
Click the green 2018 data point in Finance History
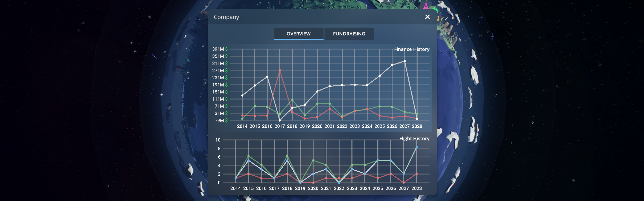[x=292, y=100]
